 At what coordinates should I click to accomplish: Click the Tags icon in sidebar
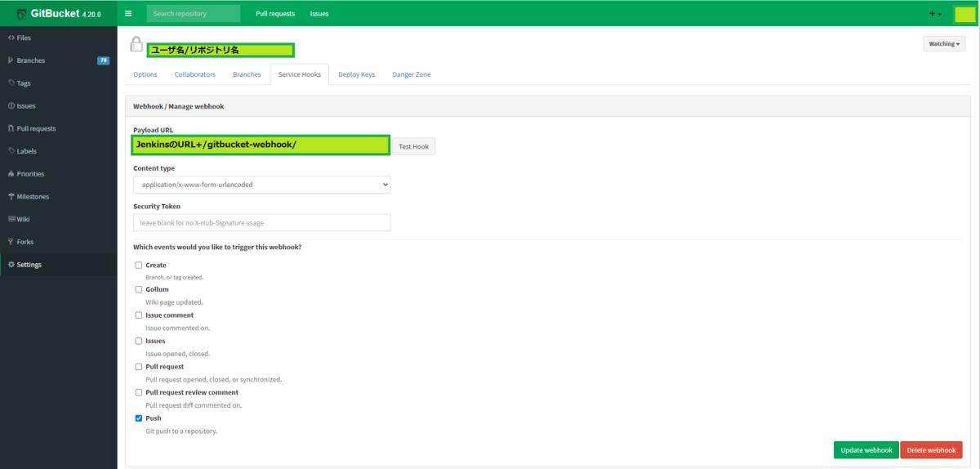(x=11, y=83)
